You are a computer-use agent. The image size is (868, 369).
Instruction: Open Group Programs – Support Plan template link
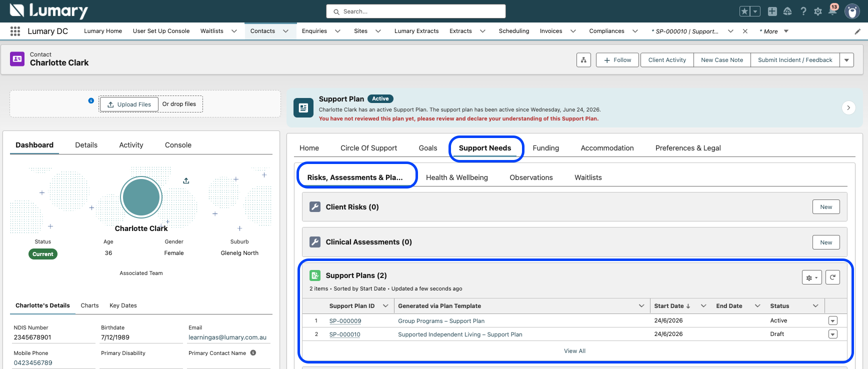click(x=441, y=321)
